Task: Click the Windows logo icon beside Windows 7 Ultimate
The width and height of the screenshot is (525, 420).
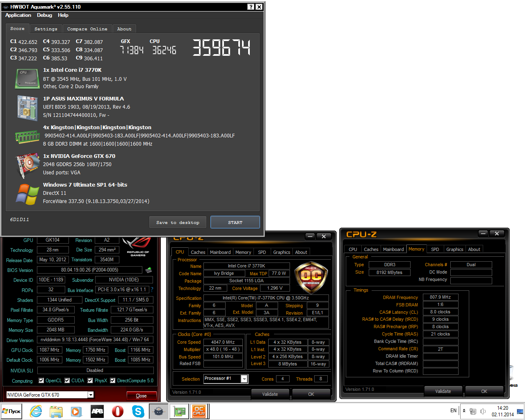Action: click(x=27, y=194)
